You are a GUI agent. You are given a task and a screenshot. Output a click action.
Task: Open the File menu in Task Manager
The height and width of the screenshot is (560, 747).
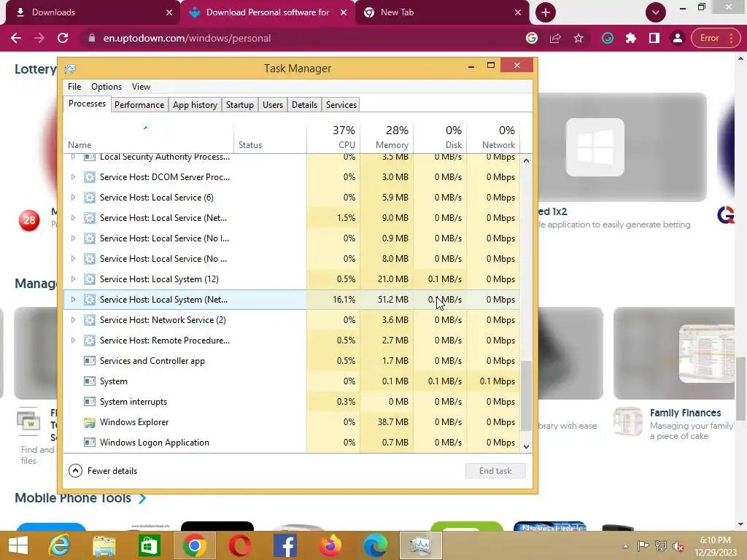tap(74, 87)
